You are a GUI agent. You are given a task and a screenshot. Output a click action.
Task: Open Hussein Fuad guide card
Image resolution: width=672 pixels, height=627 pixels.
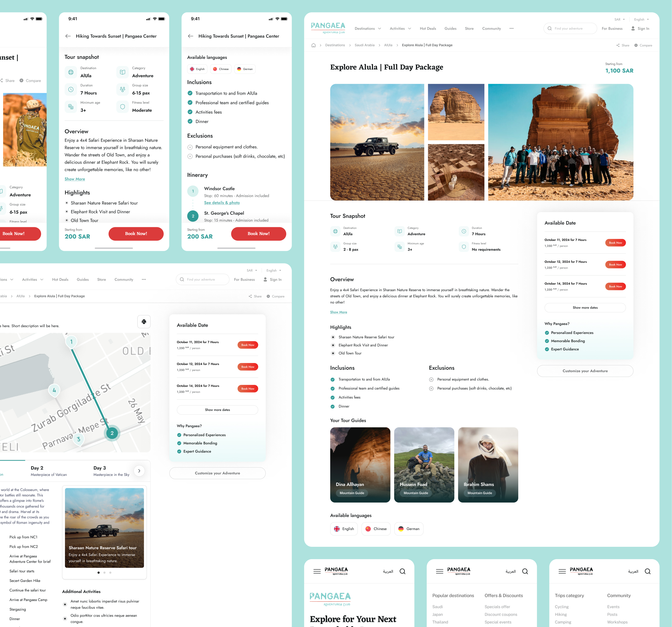424,465
